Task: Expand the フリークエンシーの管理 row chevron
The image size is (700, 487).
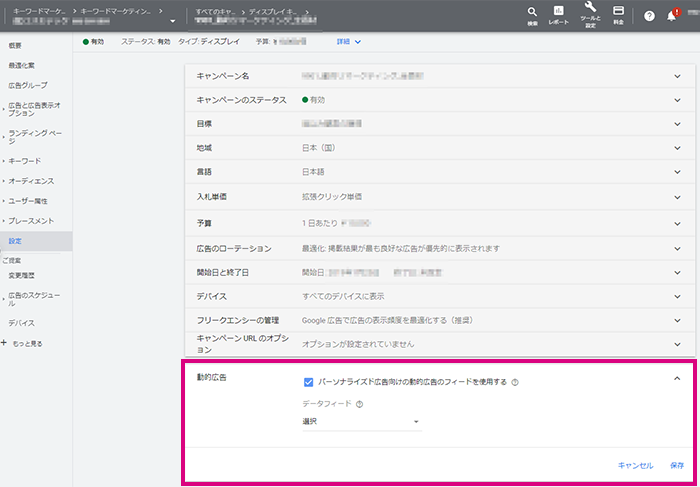Action: click(677, 321)
